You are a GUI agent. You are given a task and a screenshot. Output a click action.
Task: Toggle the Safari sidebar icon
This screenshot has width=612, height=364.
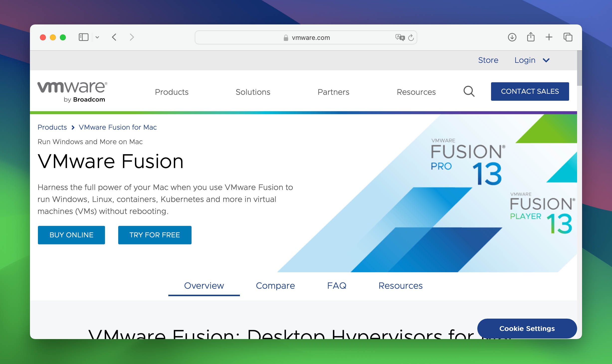click(83, 37)
